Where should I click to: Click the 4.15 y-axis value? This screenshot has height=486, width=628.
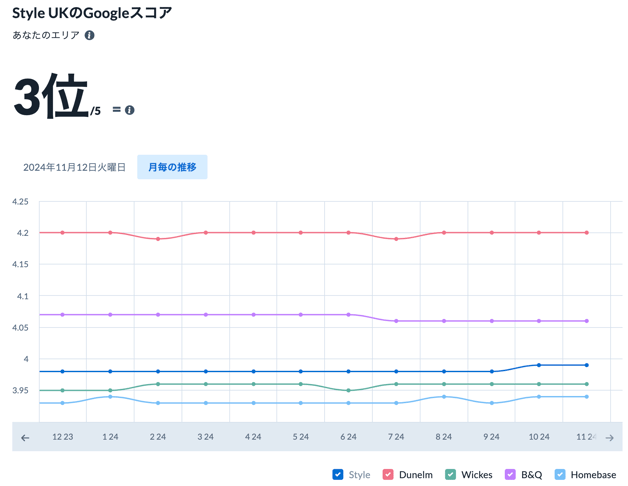(20, 264)
